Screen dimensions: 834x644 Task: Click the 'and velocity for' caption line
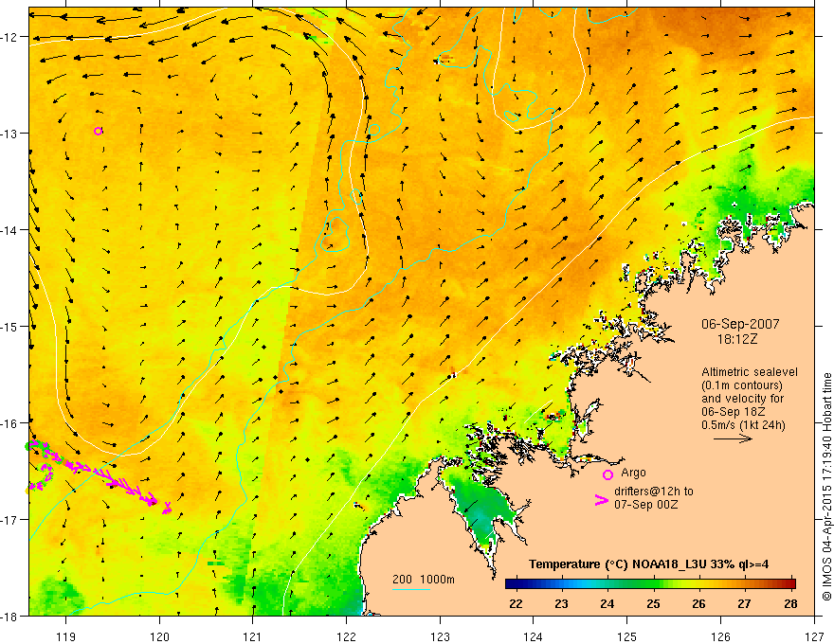(x=742, y=399)
